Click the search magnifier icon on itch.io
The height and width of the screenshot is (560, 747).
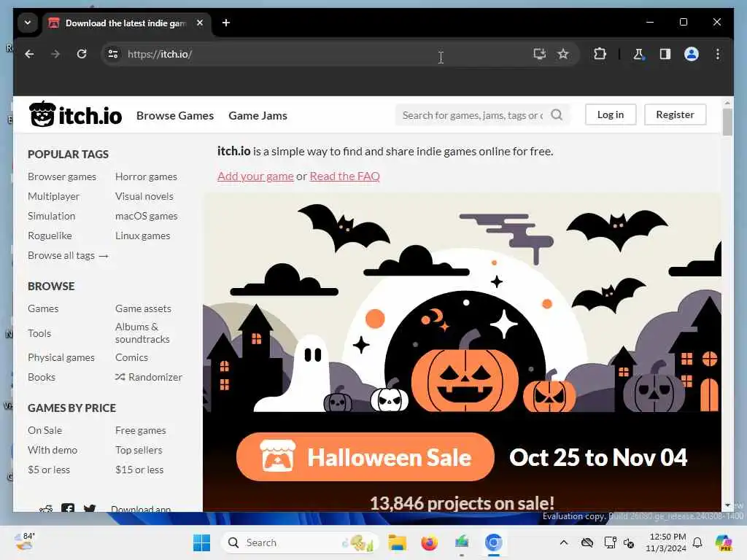click(557, 114)
